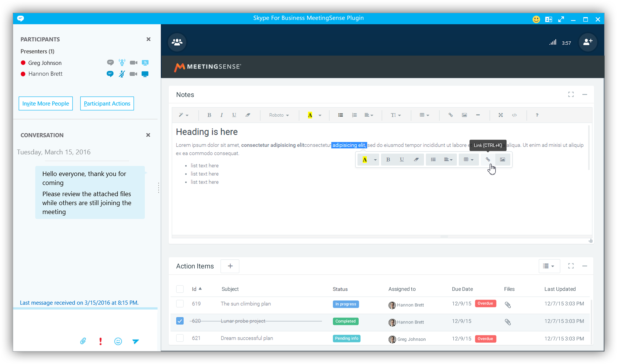Image resolution: width=617 pixels, height=364 pixels.
Task: Open the color dropdown arrow in main toolbar
Action: click(x=320, y=115)
